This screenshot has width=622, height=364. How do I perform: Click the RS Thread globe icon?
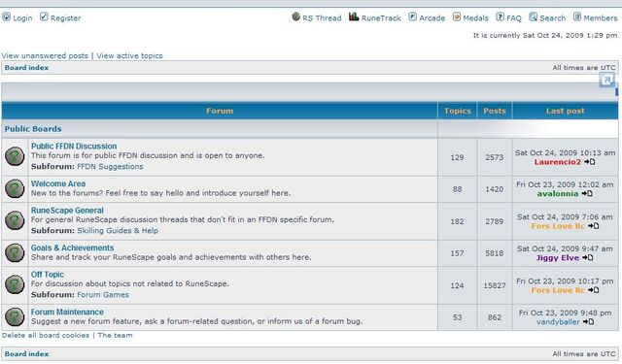click(x=295, y=17)
